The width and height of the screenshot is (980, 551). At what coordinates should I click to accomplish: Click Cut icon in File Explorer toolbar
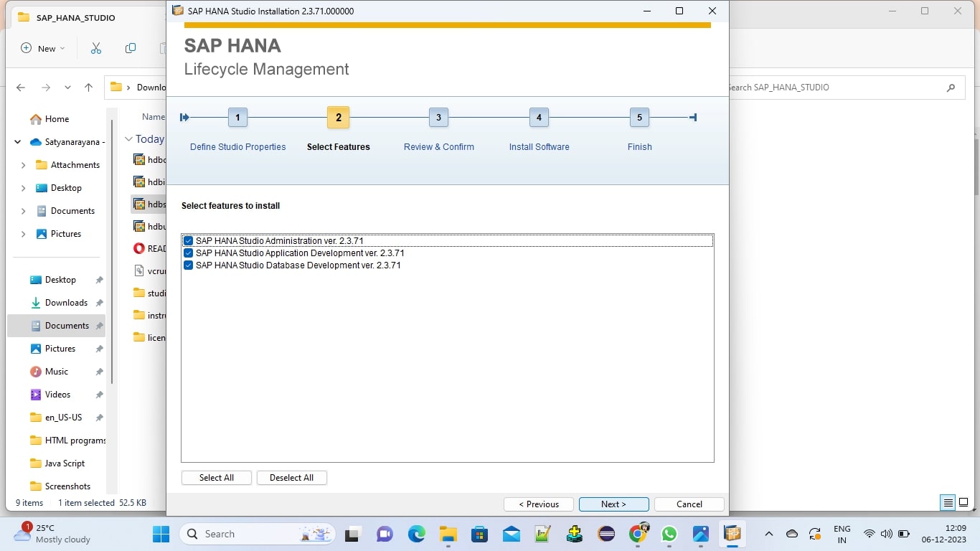coord(96,48)
